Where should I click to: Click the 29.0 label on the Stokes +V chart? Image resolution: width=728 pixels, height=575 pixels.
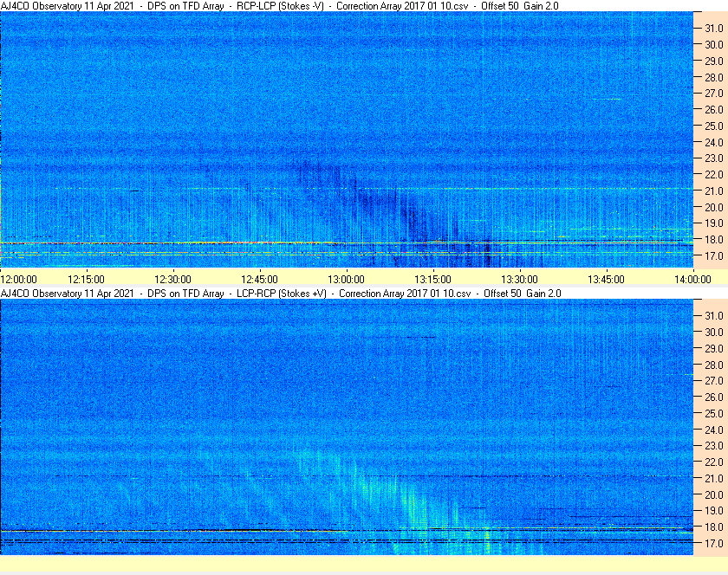pos(714,348)
